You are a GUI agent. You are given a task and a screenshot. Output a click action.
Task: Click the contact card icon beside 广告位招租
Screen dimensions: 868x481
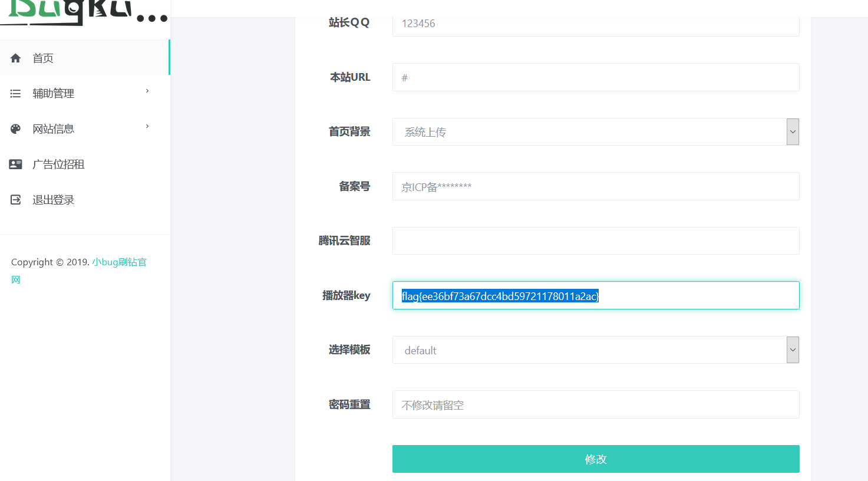pos(15,164)
